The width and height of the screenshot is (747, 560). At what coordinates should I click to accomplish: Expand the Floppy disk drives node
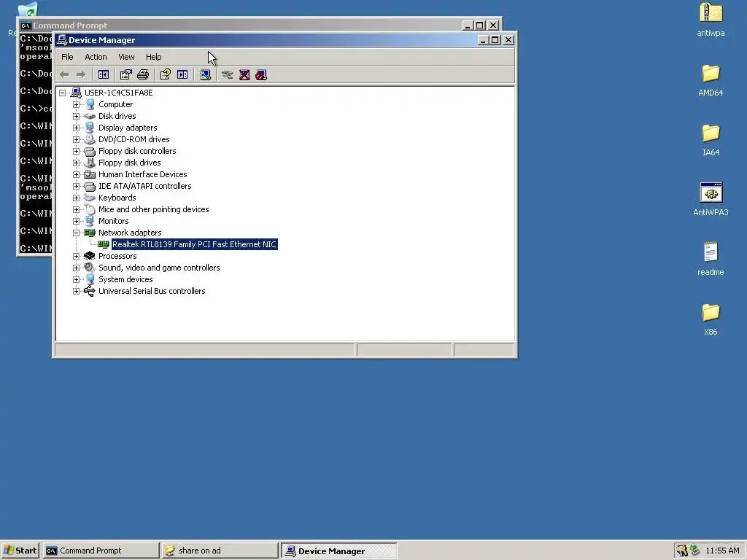76,163
